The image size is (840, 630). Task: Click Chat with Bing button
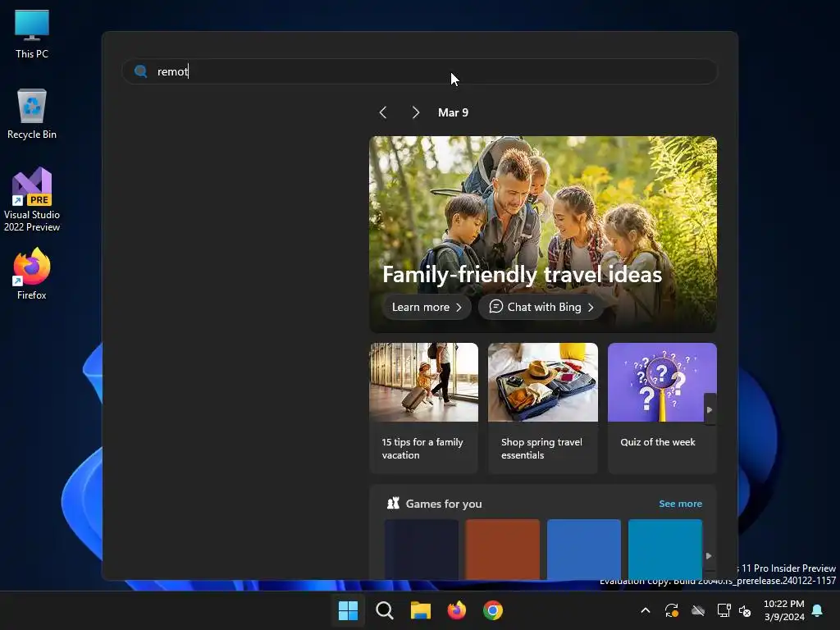(541, 307)
